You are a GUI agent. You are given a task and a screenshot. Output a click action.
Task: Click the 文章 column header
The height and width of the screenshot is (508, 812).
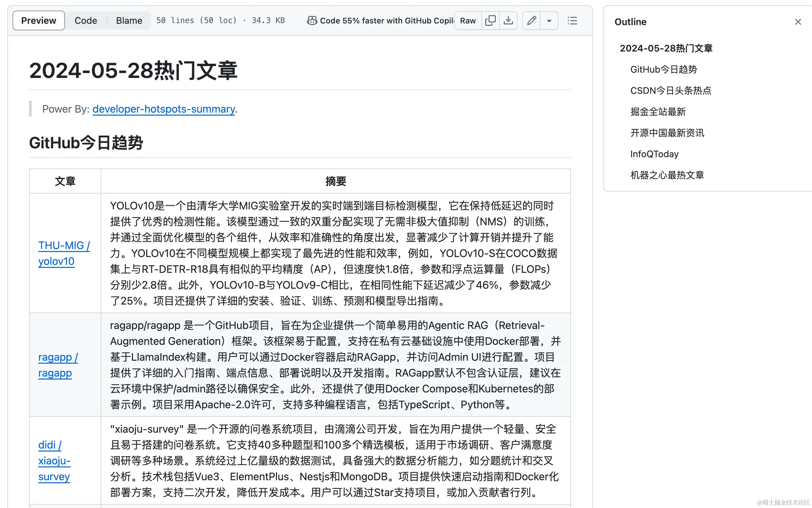(65, 181)
